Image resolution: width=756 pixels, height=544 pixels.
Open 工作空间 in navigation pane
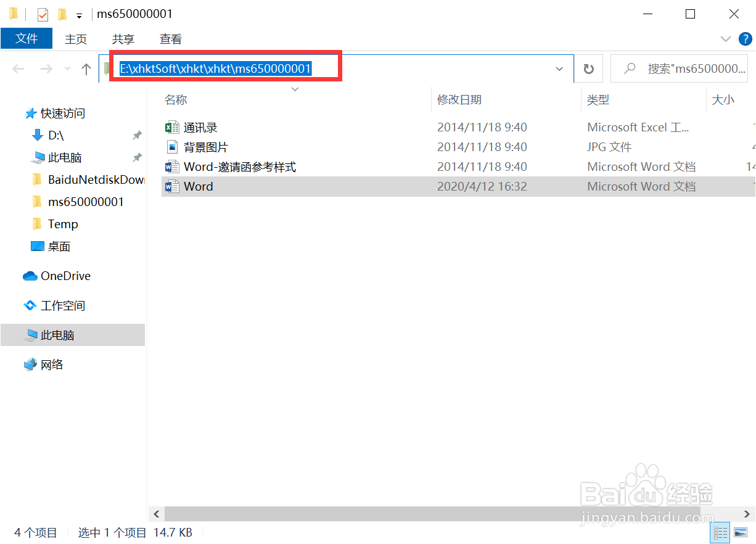pyautogui.click(x=62, y=306)
